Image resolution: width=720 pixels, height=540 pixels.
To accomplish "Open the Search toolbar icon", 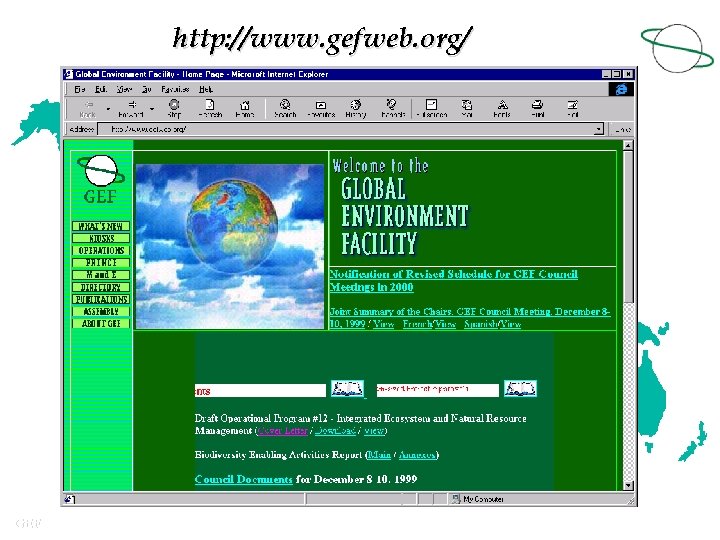I will point(285,109).
